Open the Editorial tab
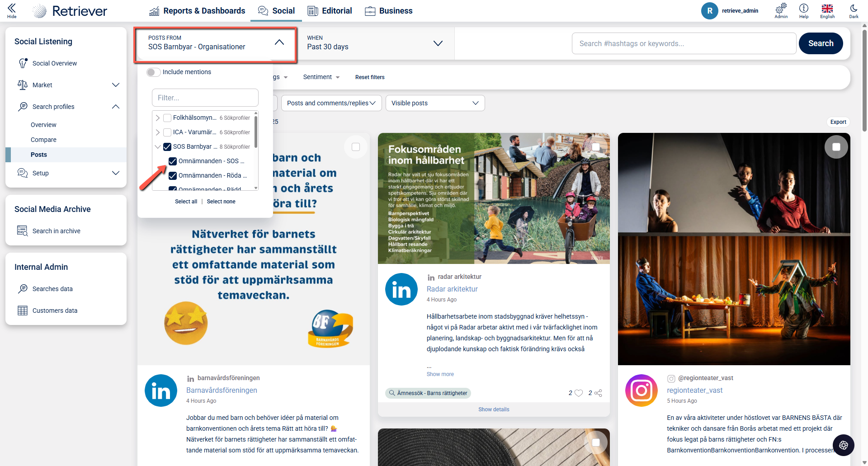 pyautogui.click(x=330, y=11)
